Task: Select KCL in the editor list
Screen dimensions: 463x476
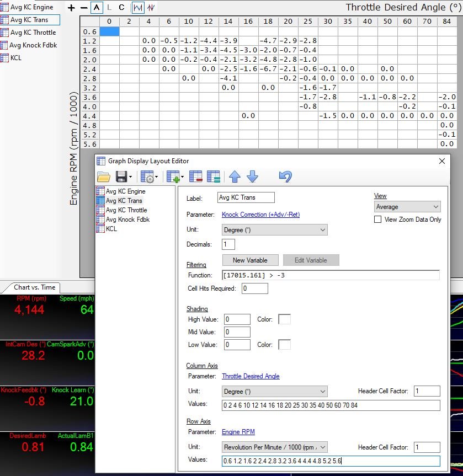Action: click(x=107, y=229)
